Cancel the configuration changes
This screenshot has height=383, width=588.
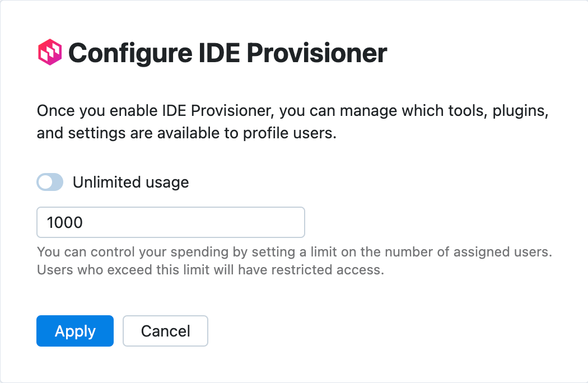(165, 331)
